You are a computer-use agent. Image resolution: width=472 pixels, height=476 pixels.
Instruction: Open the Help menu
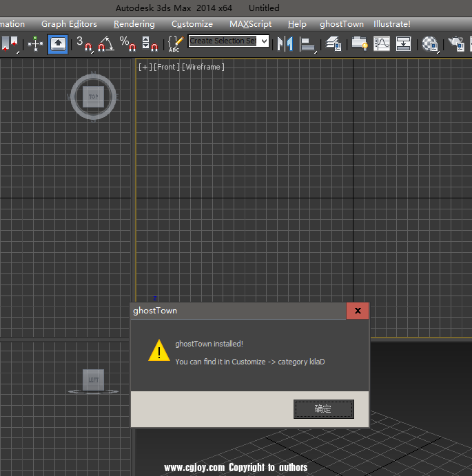pos(297,24)
